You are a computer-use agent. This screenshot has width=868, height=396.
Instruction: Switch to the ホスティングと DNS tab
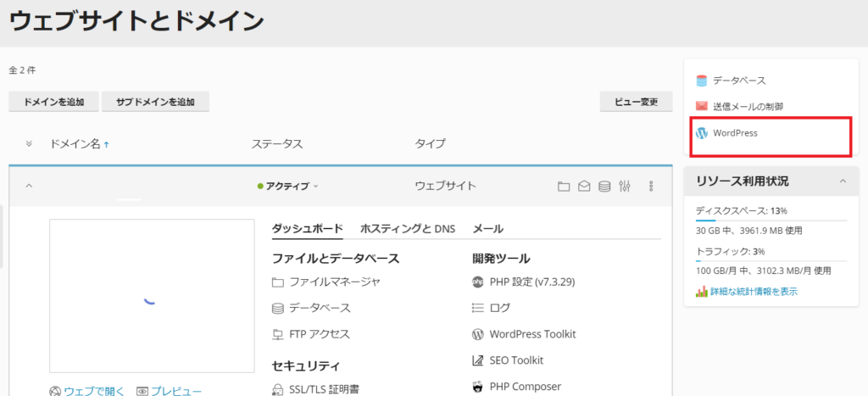[x=407, y=228]
